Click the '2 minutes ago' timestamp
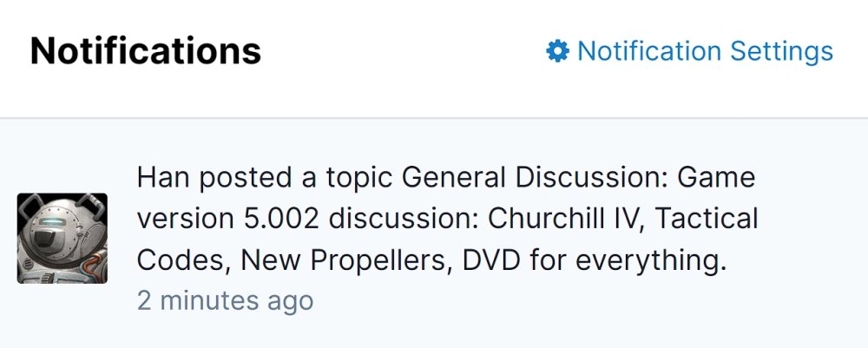Screen dimensions: 868x348 point(225,300)
